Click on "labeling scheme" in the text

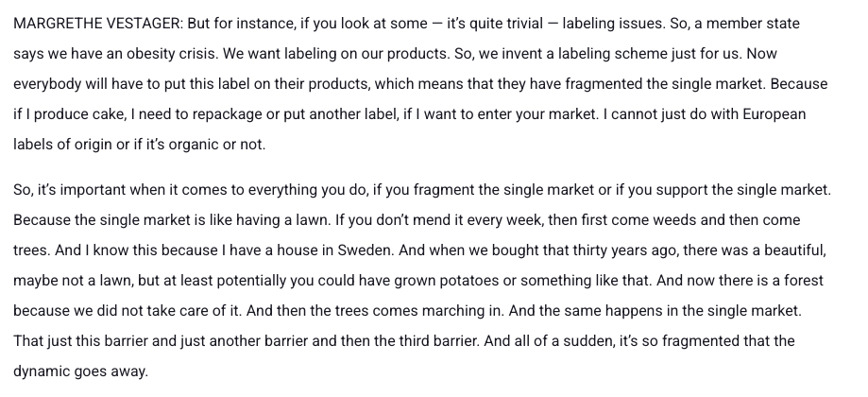coord(593,53)
